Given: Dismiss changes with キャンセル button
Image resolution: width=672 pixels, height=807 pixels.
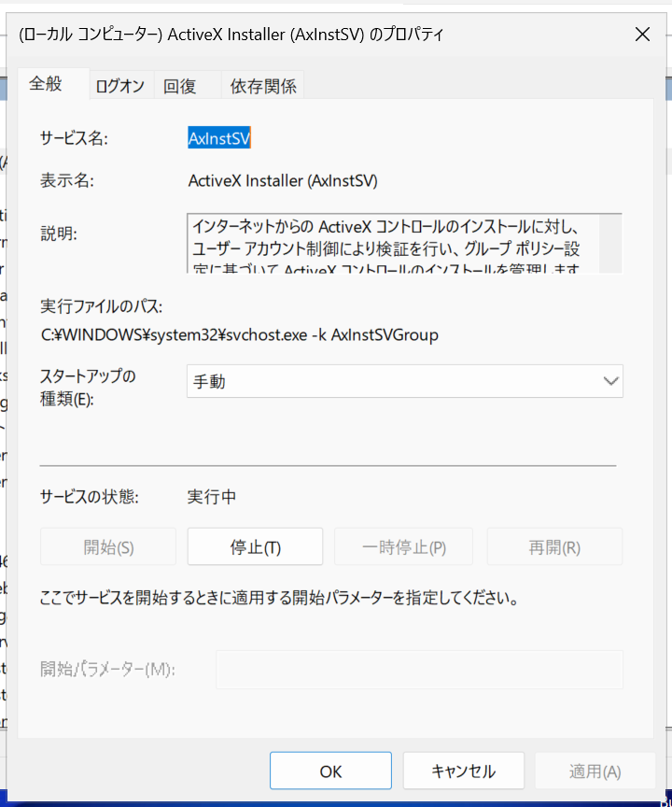Looking at the screenshot, I should tap(463, 772).
